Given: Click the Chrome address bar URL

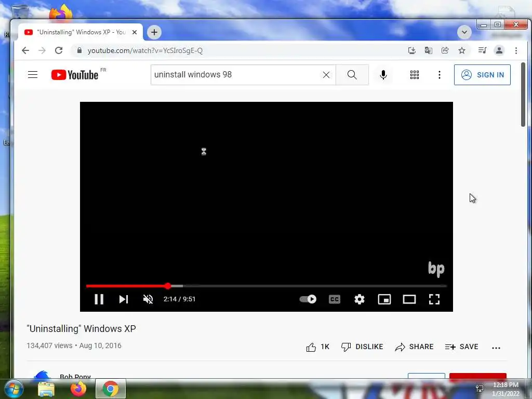Looking at the screenshot, I should click(145, 50).
